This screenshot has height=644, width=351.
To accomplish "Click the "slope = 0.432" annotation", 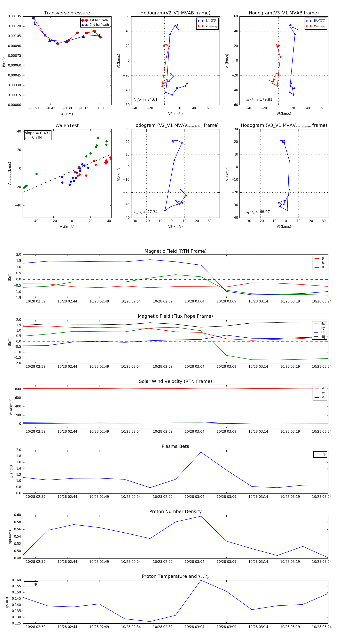I will click(37, 133).
